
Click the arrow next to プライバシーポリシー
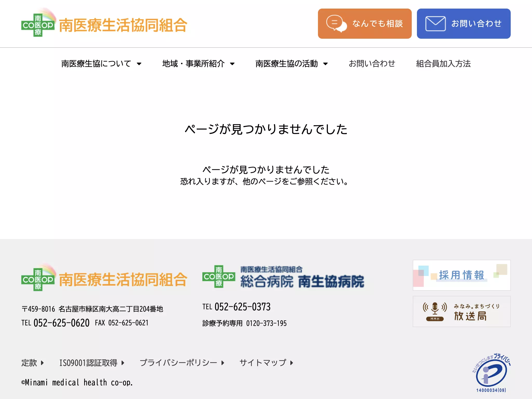[x=222, y=363]
